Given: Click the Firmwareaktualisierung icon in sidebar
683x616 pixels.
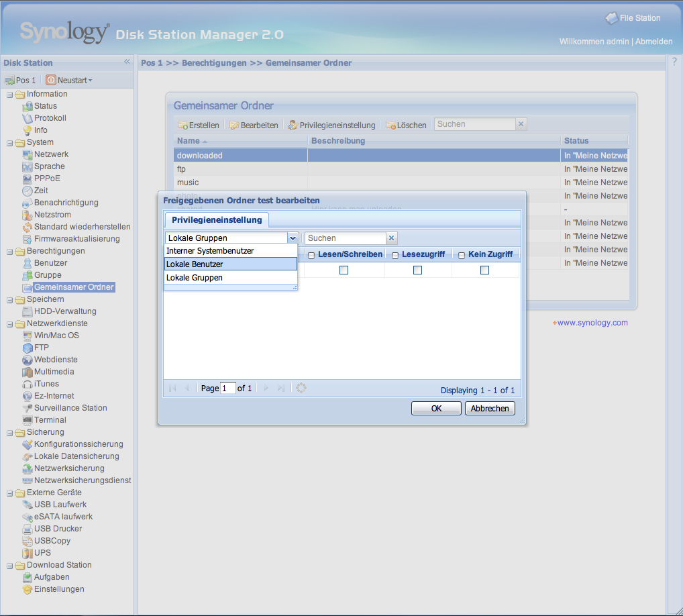Looking at the screenshot, I should pyautogui.click(x=28, y=239).
